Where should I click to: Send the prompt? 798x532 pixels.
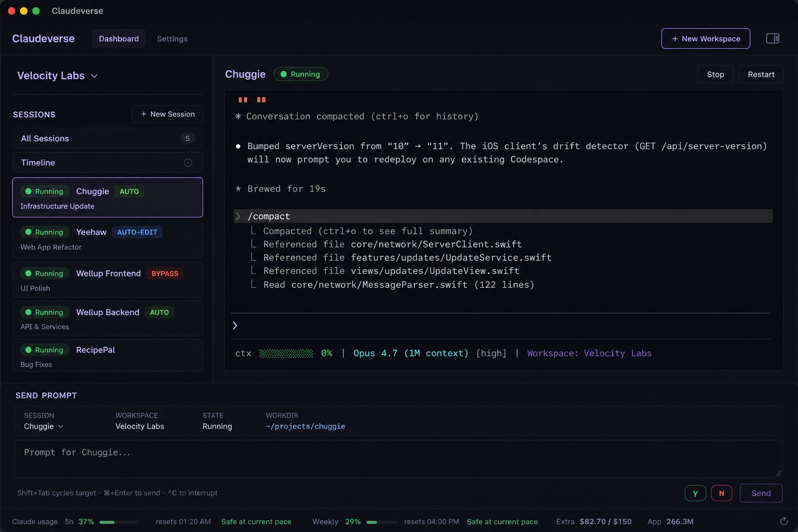click(761, 493)
